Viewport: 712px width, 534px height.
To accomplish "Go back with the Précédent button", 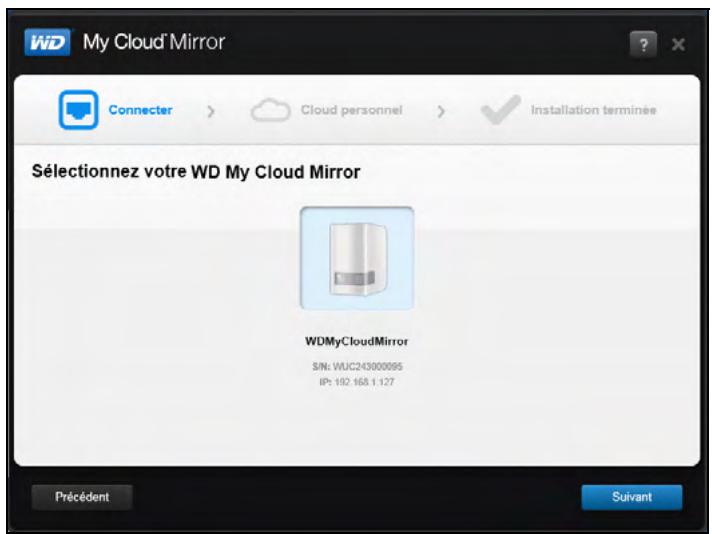I will click(82, 497).
